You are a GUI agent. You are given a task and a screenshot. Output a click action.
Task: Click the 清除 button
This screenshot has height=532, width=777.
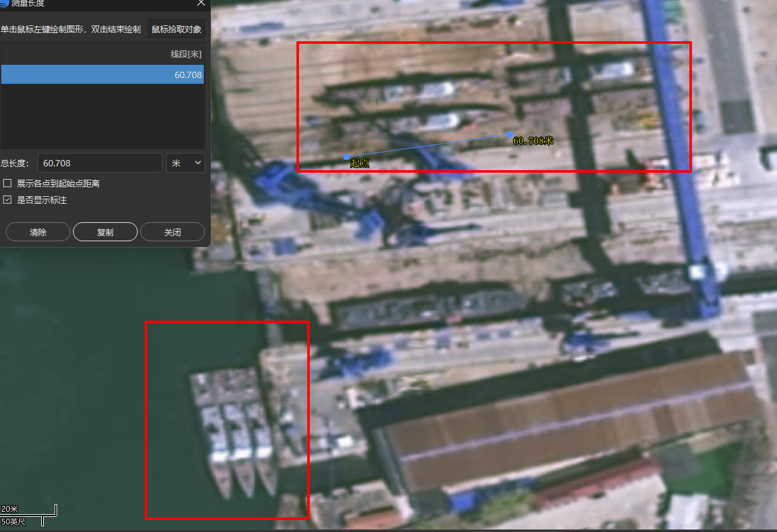coord(38,232)
